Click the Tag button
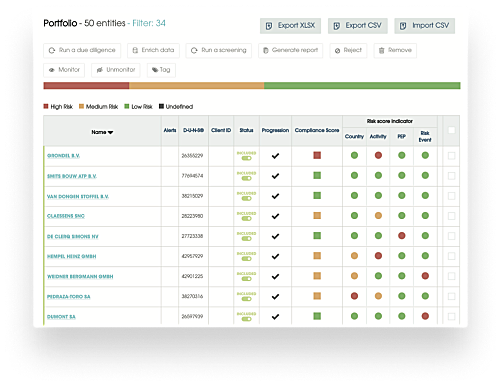 [161, 70]
